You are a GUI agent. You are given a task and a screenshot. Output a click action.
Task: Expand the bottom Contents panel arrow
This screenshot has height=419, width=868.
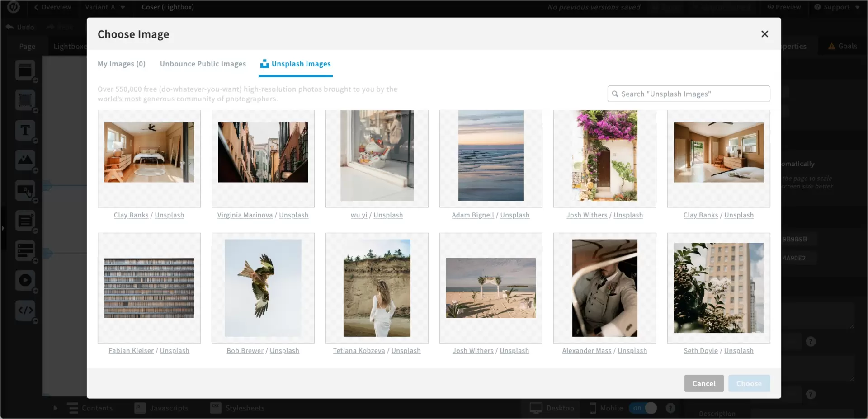point(55,408)
